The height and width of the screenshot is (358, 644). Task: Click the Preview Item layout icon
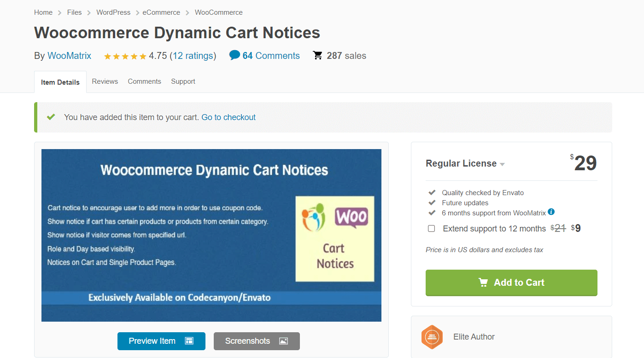[x=189, y=341]
